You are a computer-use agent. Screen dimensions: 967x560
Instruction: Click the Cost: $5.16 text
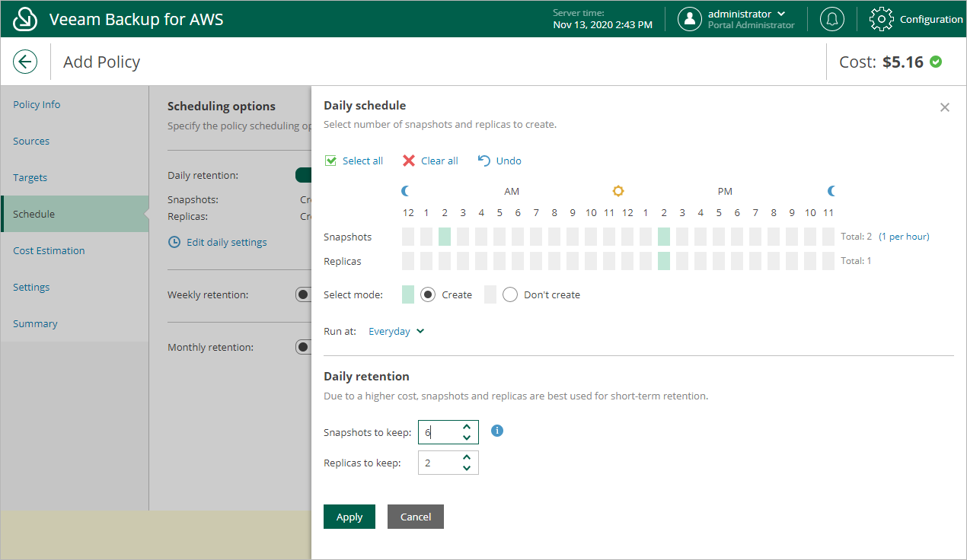click(881, 62)
